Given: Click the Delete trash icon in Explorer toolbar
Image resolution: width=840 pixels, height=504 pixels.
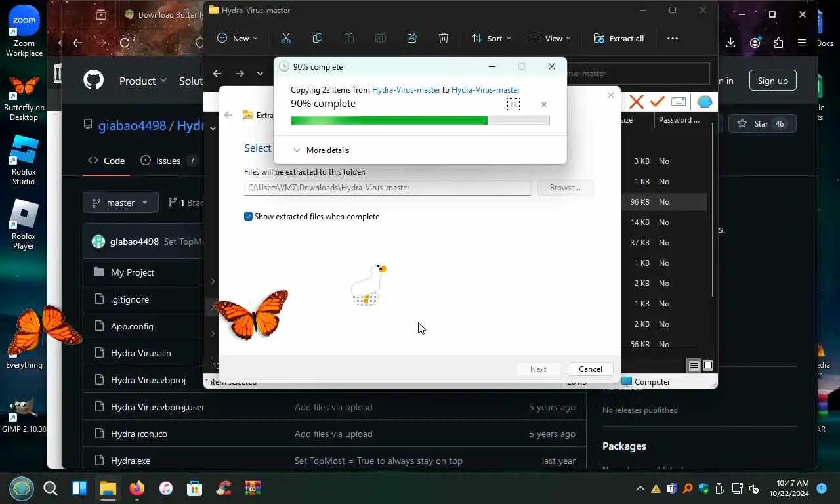Looking at the screenshot, I should coord(444,39).
